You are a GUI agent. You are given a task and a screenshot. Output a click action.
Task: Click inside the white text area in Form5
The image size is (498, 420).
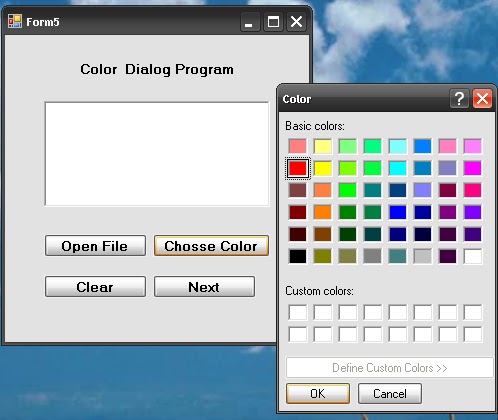(157, 154)
